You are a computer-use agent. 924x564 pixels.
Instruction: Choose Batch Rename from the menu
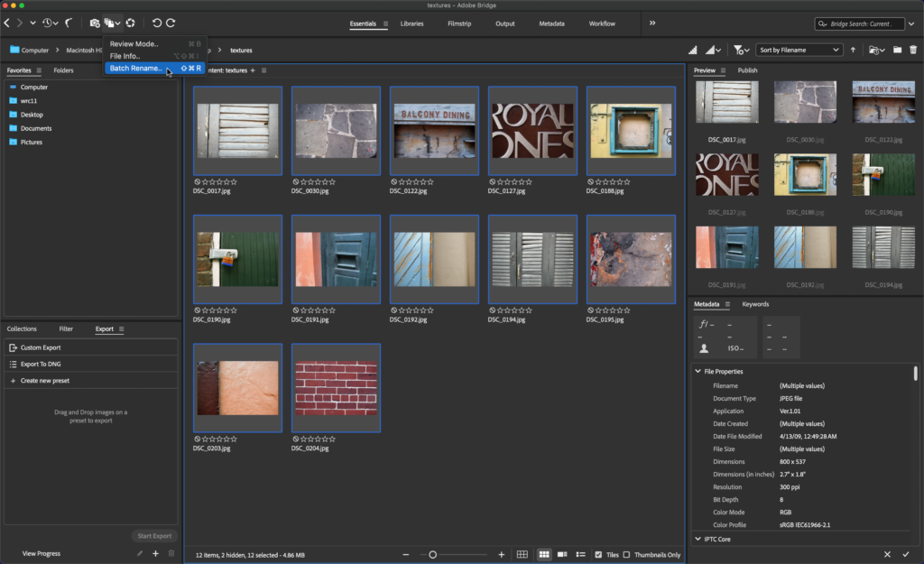[136, 68]
